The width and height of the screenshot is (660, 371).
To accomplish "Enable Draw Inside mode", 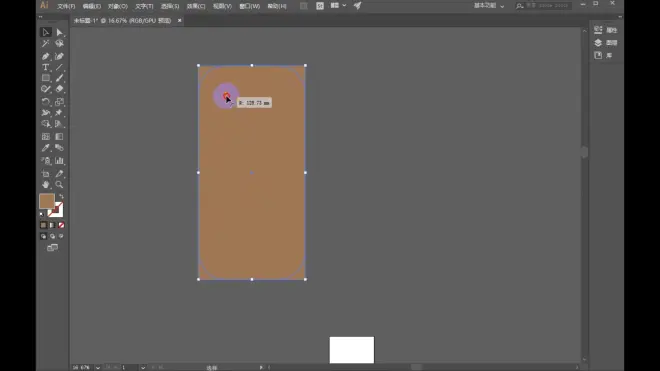I will pyautogui.click(x=61, y=236).
